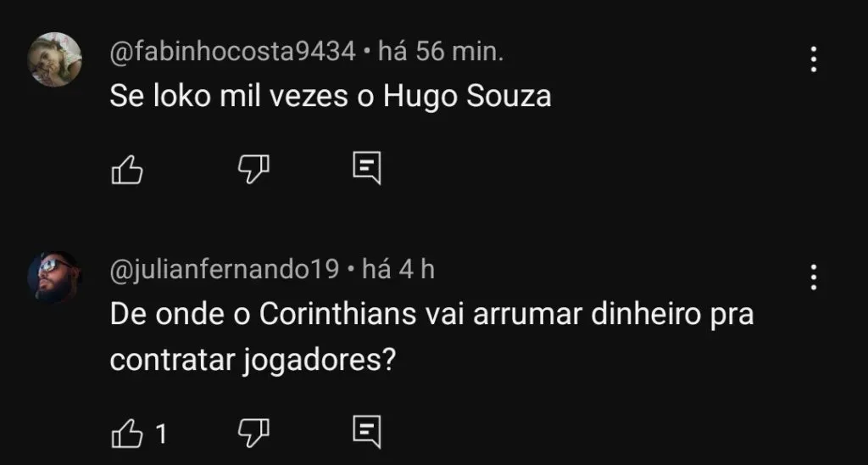Open @fabinhocosta9434's profile picture
Image resolution: width=868 pixels, height=465 pixels.
tap(55, 59)
